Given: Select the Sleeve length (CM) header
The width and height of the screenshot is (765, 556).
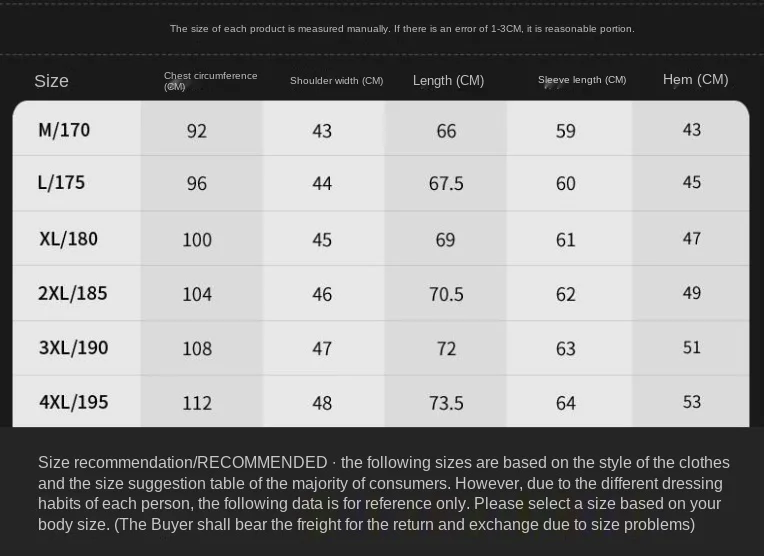Looking at the screenshot, I should pyautogui.click(x=582, y=80).
